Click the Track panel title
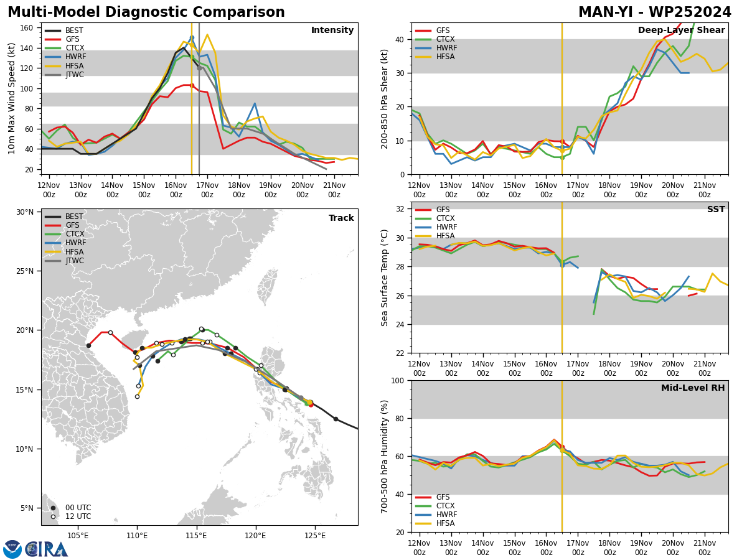747x560 pixels. 341,218
